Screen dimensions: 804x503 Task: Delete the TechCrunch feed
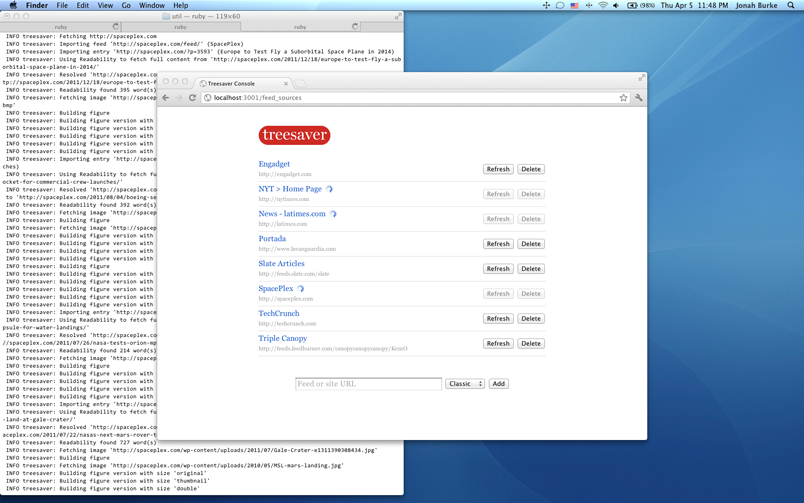tap(530, 319)
